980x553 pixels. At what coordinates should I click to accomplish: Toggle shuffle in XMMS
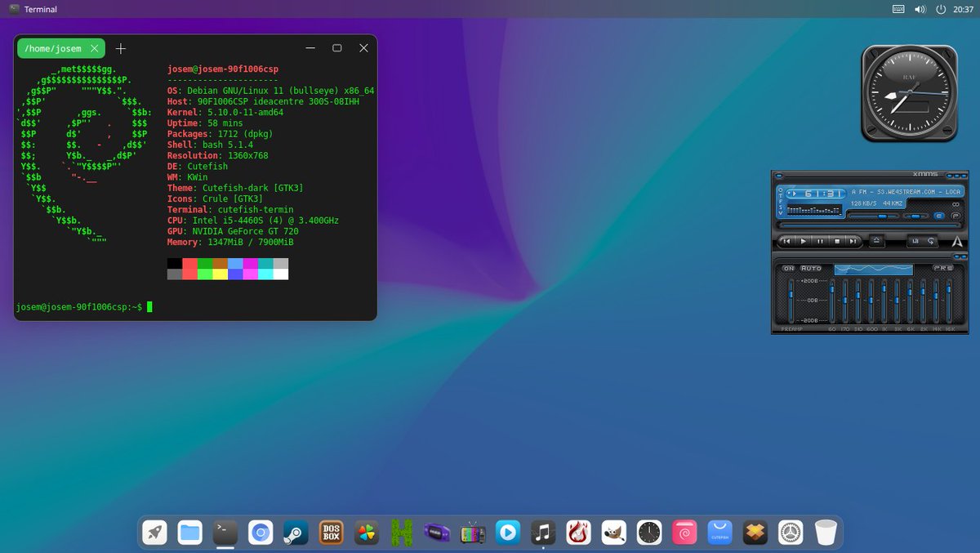coord(915,241)
